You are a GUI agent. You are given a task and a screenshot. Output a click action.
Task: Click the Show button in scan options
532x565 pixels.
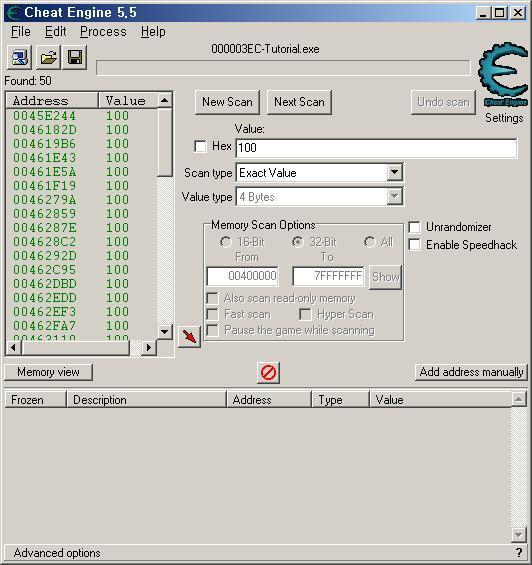click(385, 277)
